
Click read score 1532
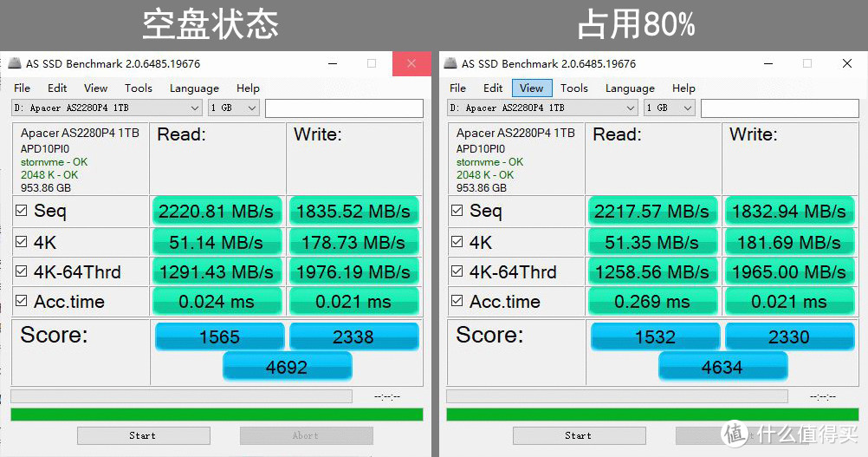(x=656, y=336)
